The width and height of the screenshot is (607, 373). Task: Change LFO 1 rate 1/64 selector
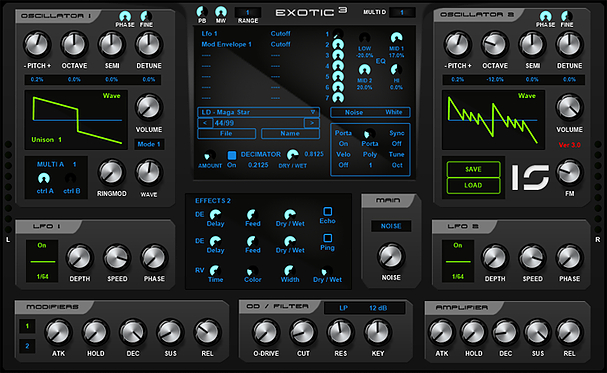(x=43, y=277)
